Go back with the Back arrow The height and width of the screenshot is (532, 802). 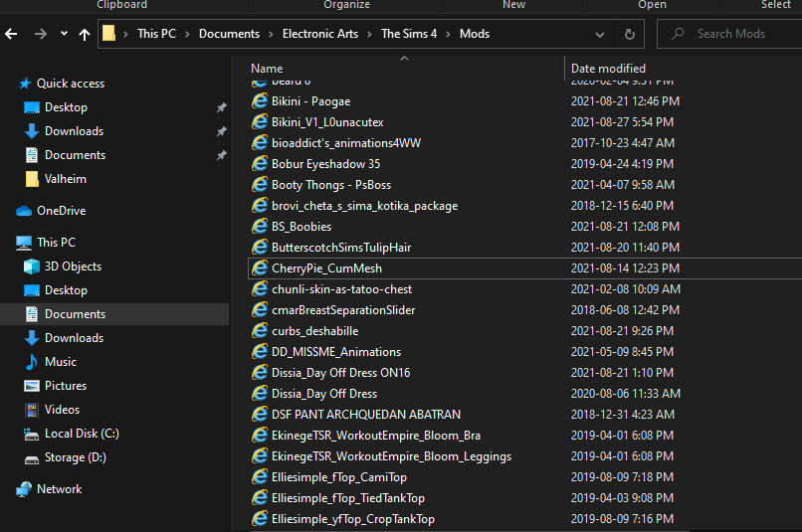click(x=11, y=34)
